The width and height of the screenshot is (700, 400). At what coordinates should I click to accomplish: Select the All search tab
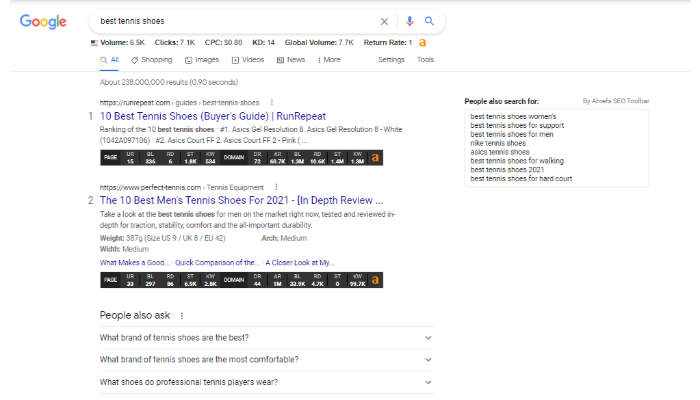(109, 60)
